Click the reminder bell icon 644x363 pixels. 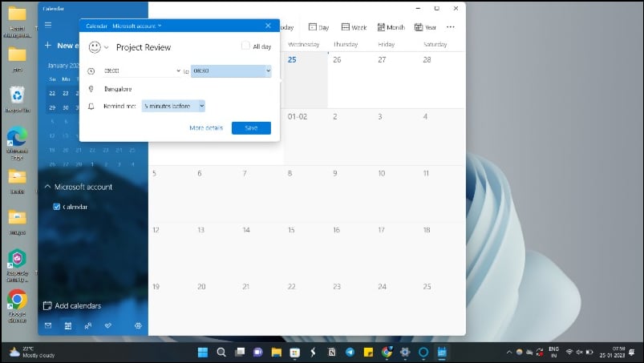(x=91, y=107)
